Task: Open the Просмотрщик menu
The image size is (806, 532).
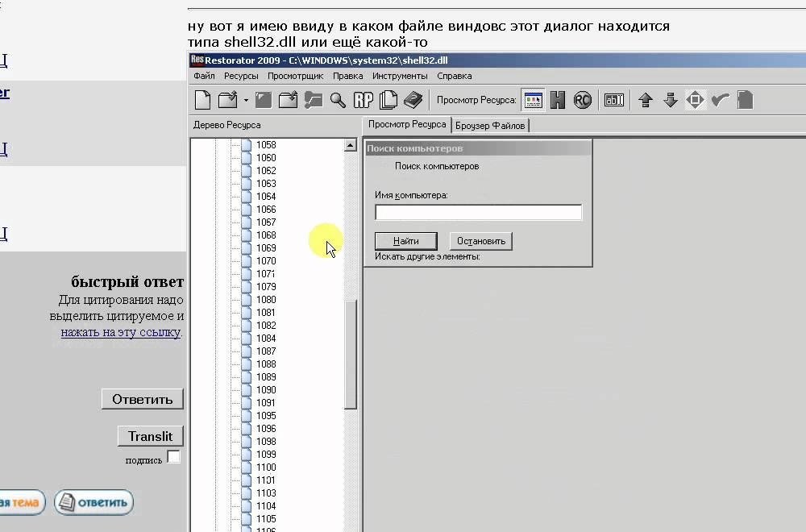Action: [x=295, y=76]
